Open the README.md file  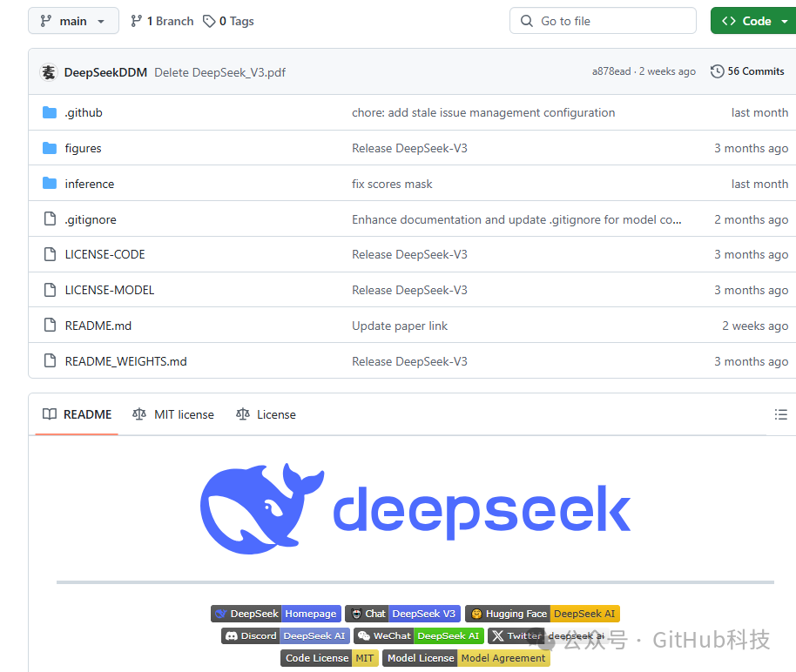pos(98,326)
